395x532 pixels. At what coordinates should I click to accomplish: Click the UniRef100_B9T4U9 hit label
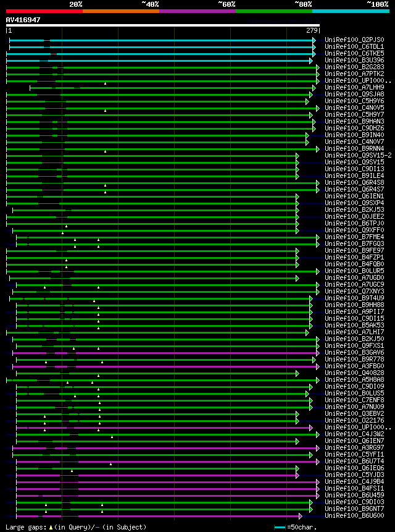pyautogui.click(x=354, y=298)
